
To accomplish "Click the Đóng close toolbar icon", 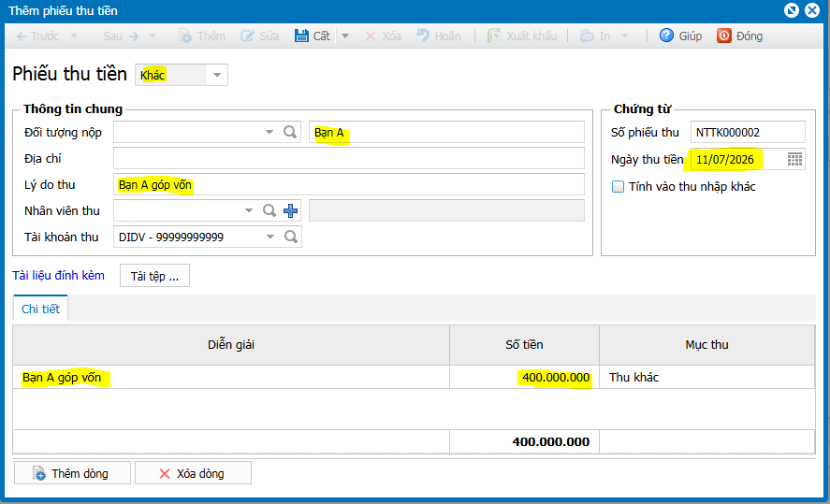I will pyautogui.click(x=723, y=36).
